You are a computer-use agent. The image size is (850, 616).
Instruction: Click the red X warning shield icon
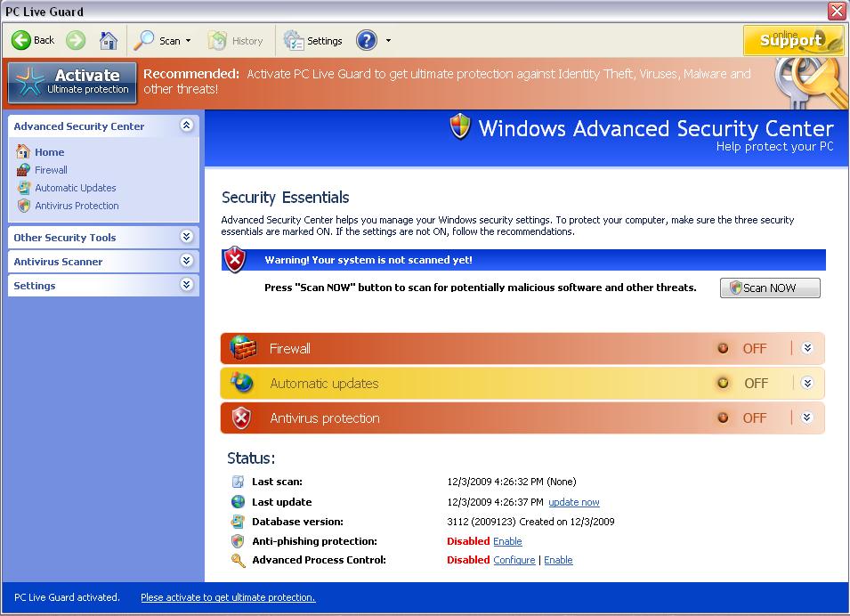[235, 260]
